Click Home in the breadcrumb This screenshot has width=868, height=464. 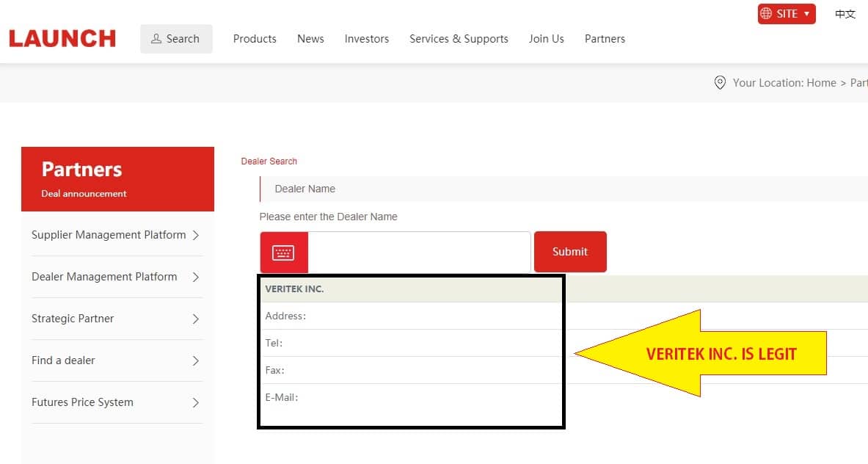821,83
